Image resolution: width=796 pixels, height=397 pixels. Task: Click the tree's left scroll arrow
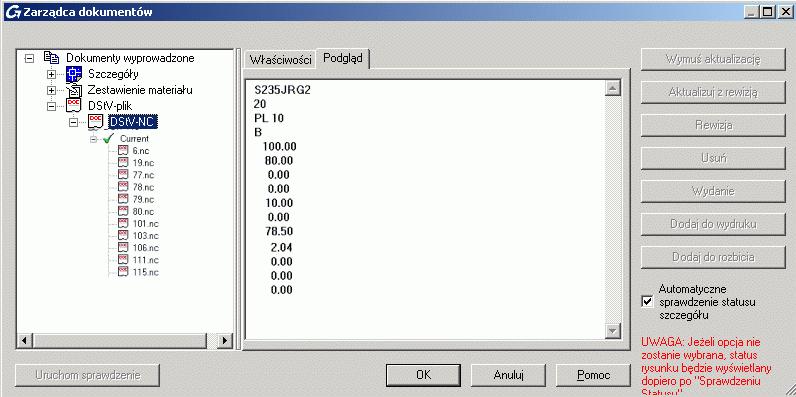24,340
